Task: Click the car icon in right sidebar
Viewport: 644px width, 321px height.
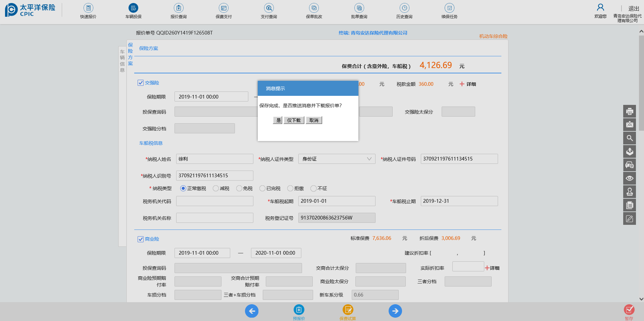Action: (x=629, y=165)
